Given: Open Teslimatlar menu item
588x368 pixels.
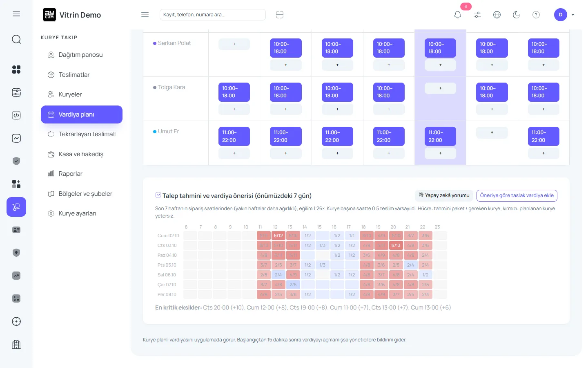Looking at the screenshot, I should tap(82, 75).
